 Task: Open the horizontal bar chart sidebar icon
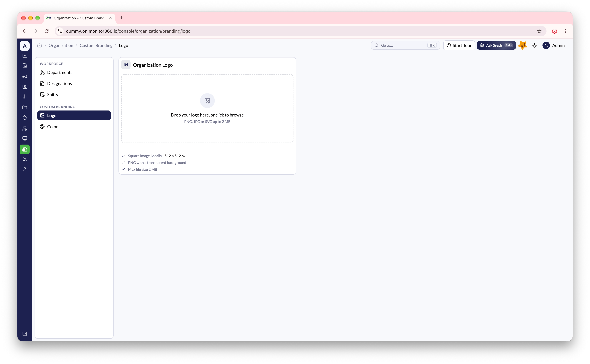click(25, 87)
